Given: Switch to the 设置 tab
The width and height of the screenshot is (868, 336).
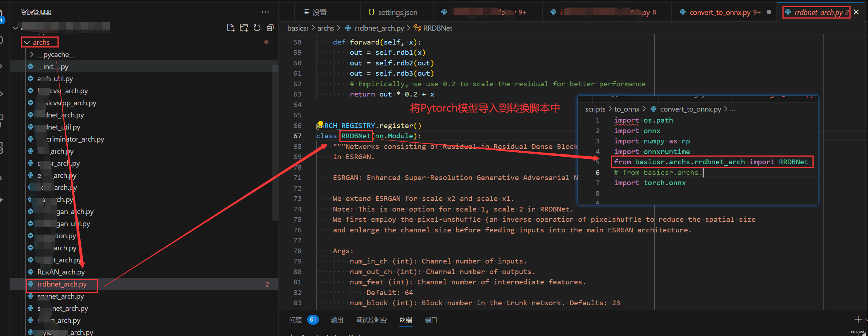Looking at the screenshot, I should pos(320,12).
